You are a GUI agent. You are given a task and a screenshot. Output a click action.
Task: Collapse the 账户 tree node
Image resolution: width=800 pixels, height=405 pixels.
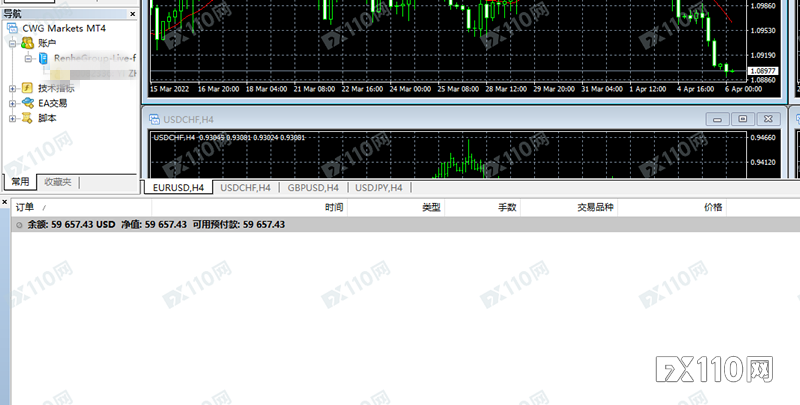13,44
